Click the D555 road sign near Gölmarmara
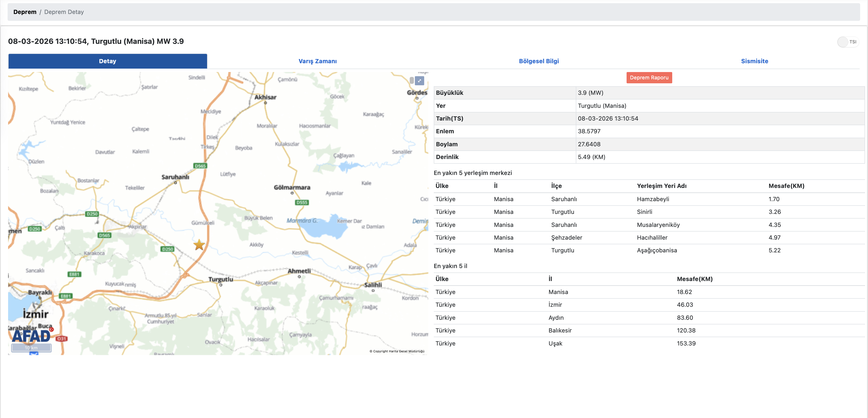The height and width of the screenshot is (418, 868). click(302, 202)
